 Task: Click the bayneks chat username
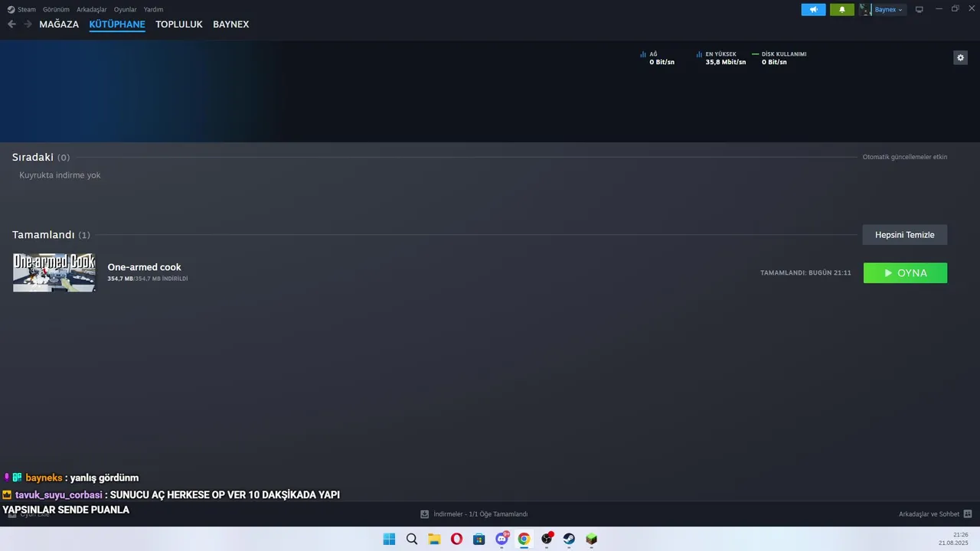coord(44,478)
